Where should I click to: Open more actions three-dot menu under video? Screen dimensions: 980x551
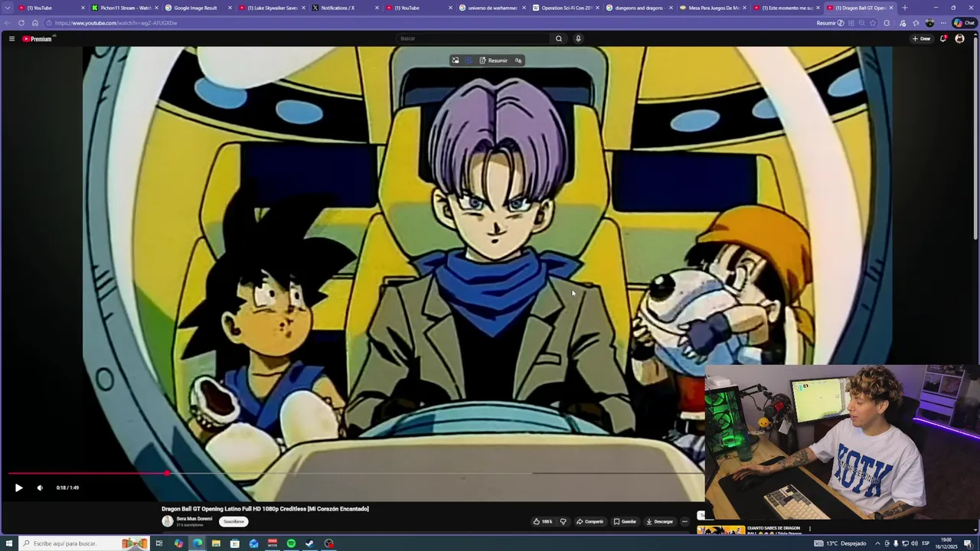coord(684,521)
